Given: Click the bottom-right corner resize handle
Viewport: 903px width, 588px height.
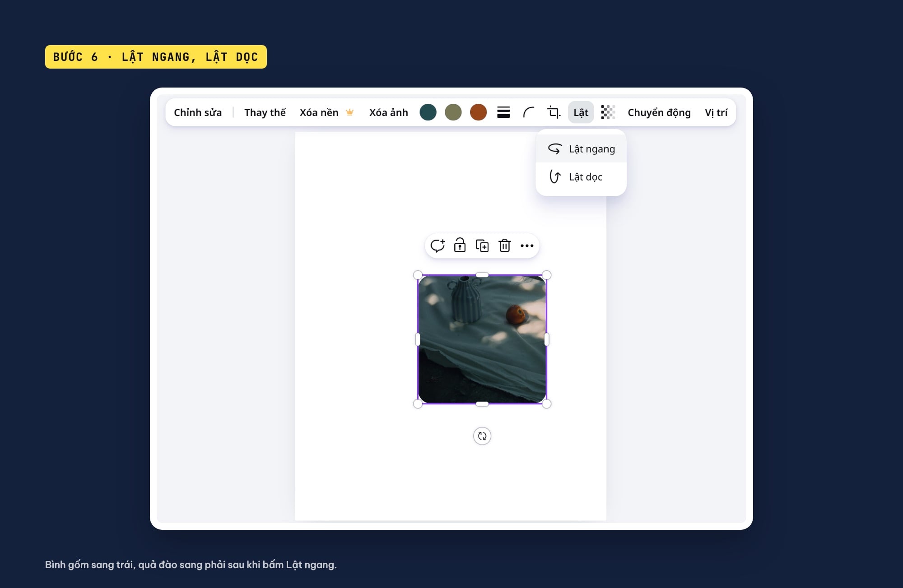Looking at the screenshot, I should click(x=546, y=404).
